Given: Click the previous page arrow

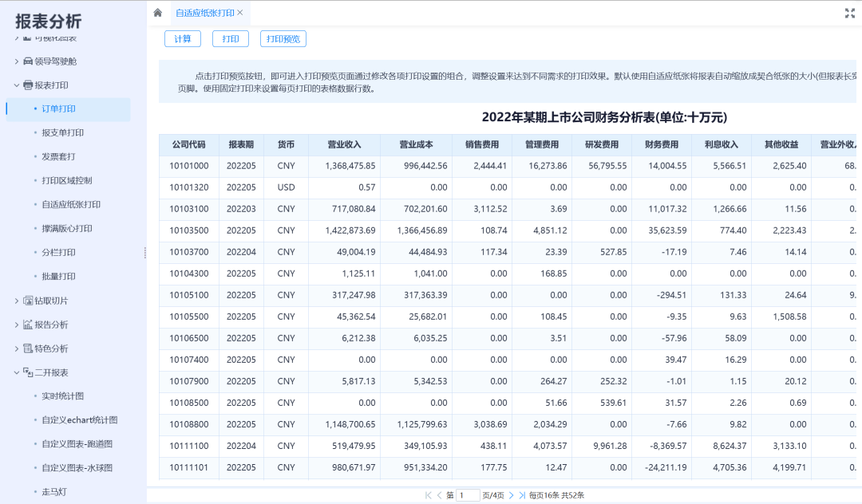Looking at the screenshot, I should [439, 495].
